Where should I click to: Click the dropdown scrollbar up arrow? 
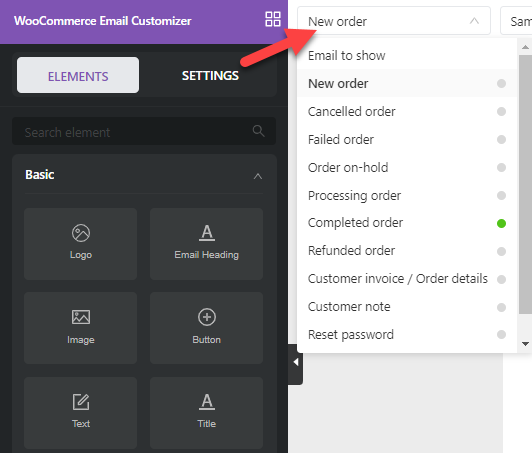click(525, 47)
